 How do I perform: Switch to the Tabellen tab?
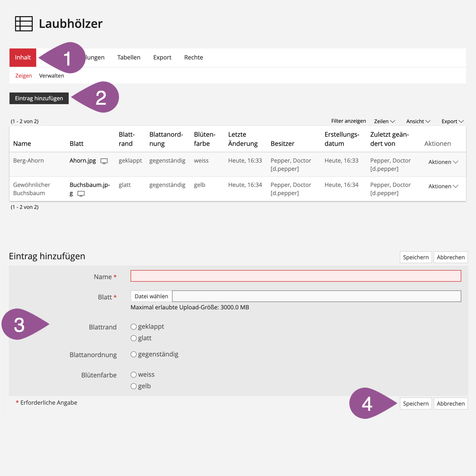pos(129,57)
